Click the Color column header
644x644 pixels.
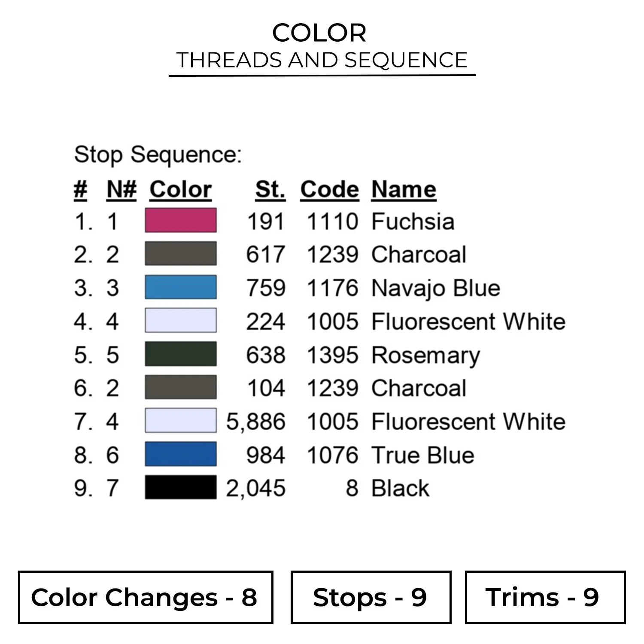click(180, 189)
